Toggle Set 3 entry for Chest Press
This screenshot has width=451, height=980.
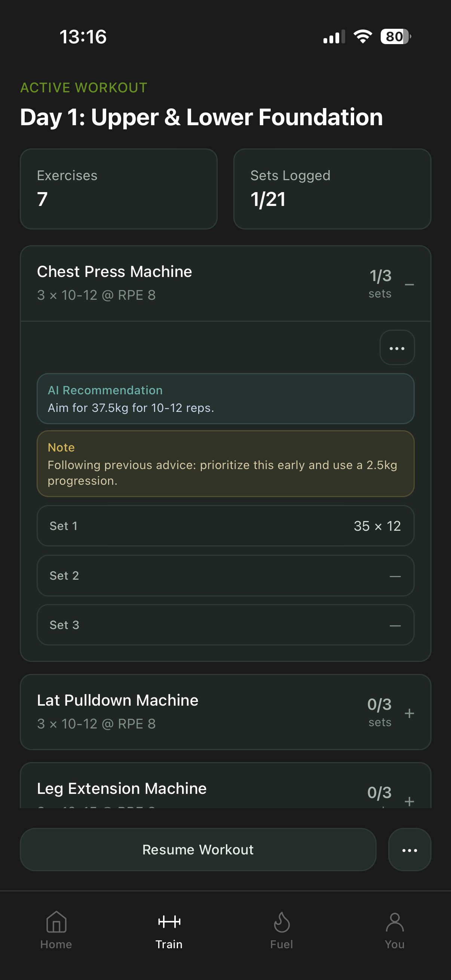(225, 625)
